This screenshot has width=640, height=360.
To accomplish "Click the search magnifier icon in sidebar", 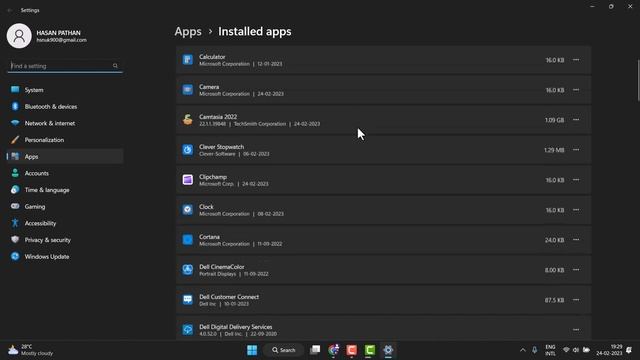I will click(x=115, y=66).
